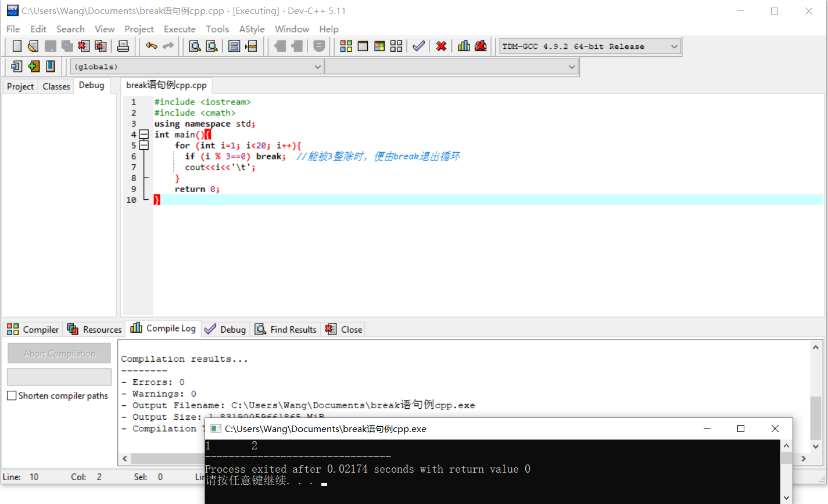This screenshot has width=828, height=504.
Task: Click the Close All files toolbar icon
Action: (x=101, y=46)
